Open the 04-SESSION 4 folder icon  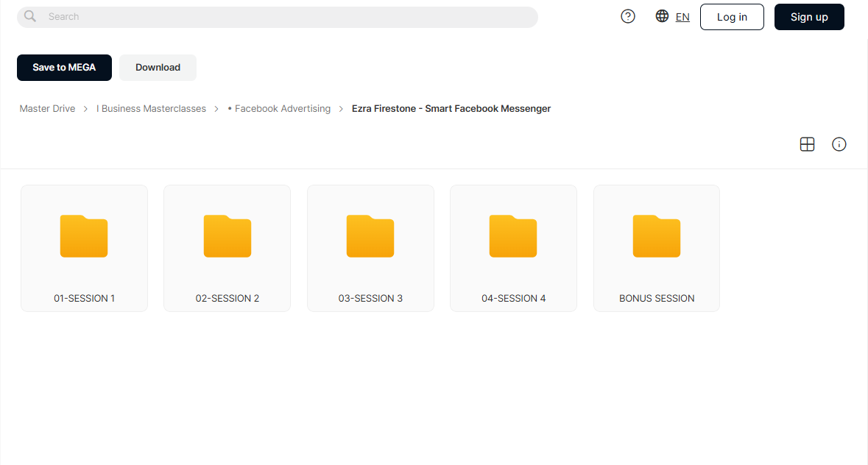click(513, 236)
